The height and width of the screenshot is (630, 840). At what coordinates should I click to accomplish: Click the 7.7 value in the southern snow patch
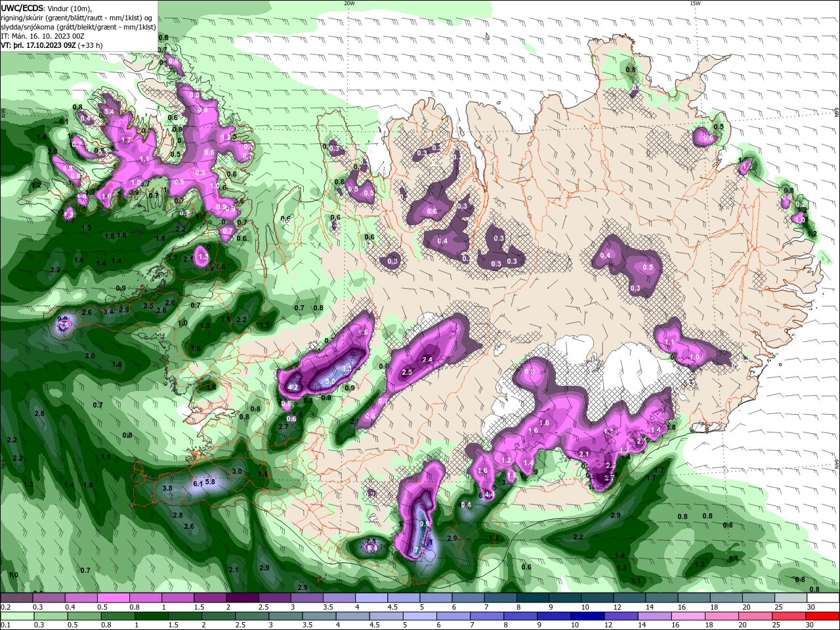pos(419,550)
